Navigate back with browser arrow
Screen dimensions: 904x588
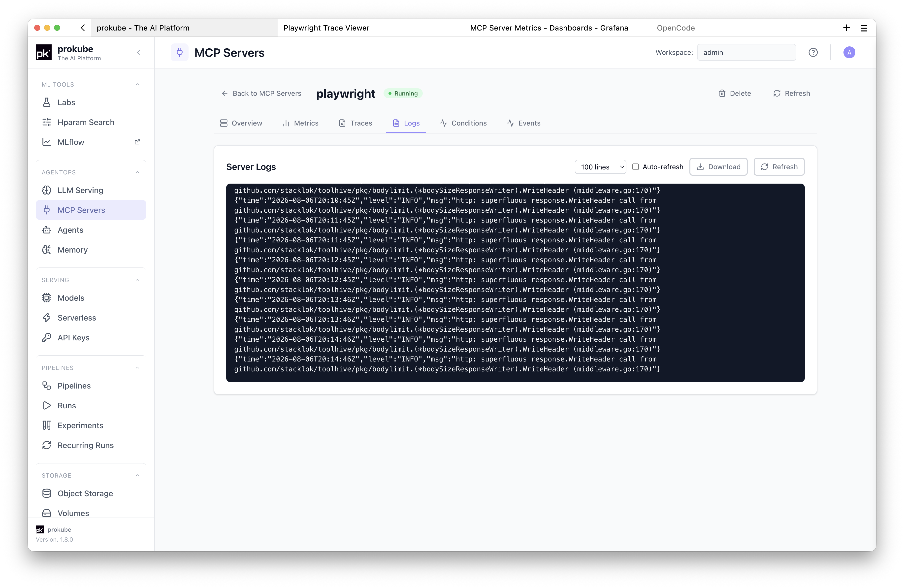(x=83, y=28)
